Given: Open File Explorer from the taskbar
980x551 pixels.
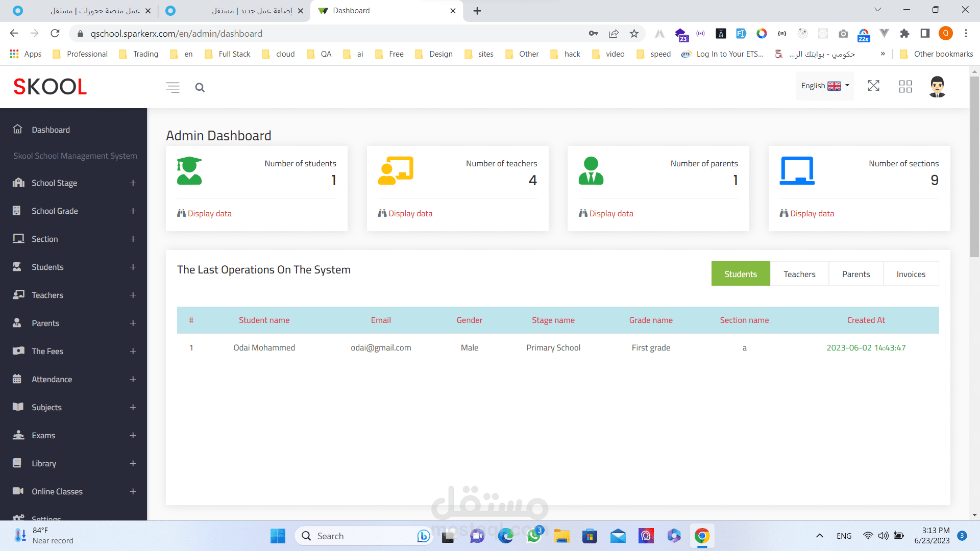Looking at the screenshot, I should (x=561, y=536).
